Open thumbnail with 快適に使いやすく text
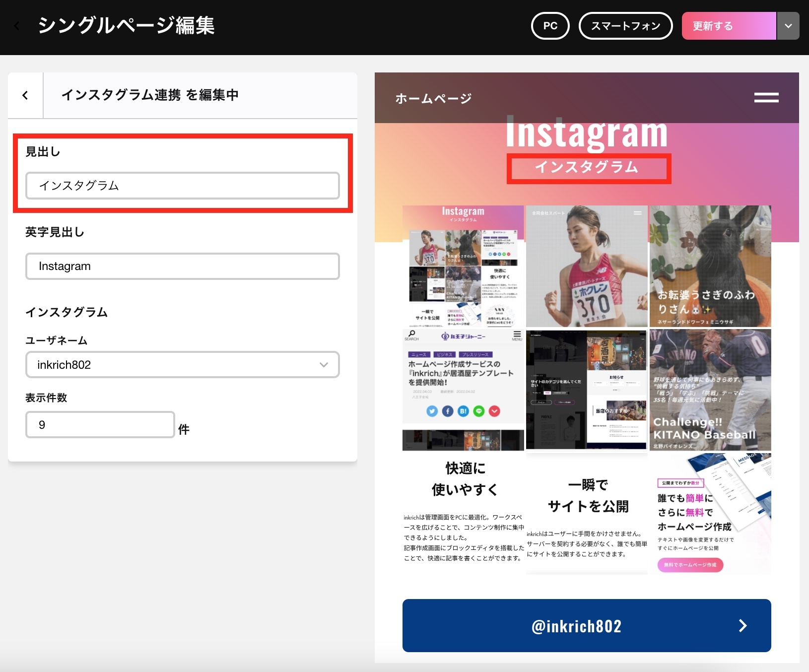Image resolution: width=809 pixels, height=672 pixels. pyautogui.click(x=463, y=513)
